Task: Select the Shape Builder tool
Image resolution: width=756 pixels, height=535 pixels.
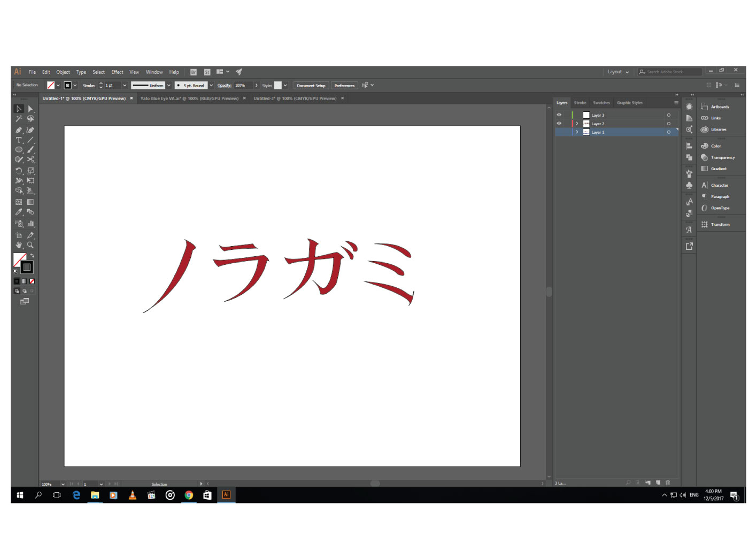Action: click(19, 190)
